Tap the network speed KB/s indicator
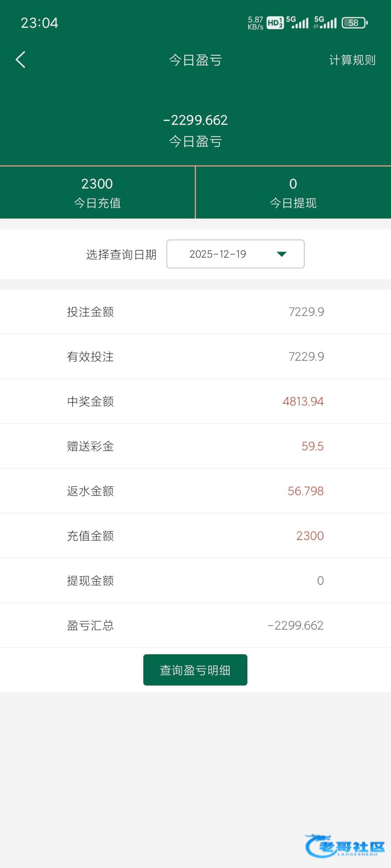Screen dimensions: 391x868 [255, 23]
